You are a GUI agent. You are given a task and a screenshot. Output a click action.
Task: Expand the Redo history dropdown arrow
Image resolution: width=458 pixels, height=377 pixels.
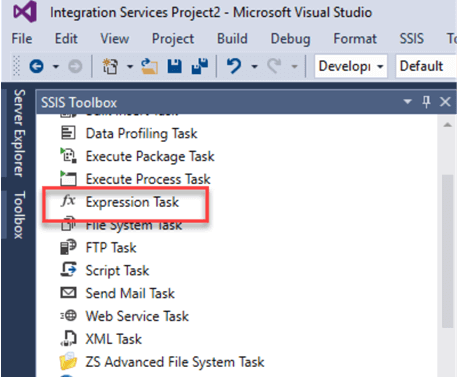point(294,67)
